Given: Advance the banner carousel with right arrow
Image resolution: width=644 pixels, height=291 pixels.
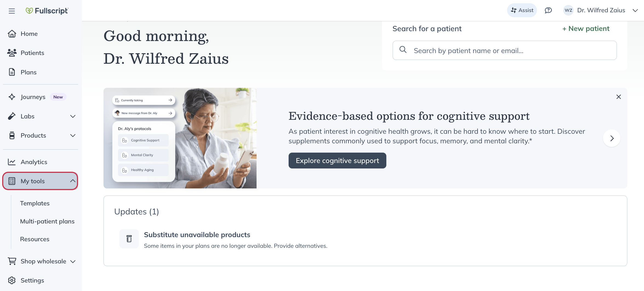Looking at the screenshot, I should point(611,138).
